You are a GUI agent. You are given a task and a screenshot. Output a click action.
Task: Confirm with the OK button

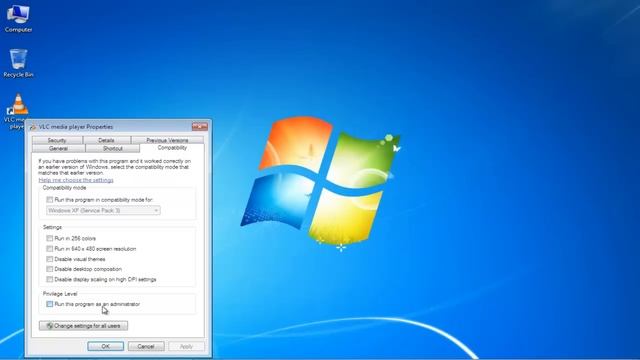click(105, 346)
